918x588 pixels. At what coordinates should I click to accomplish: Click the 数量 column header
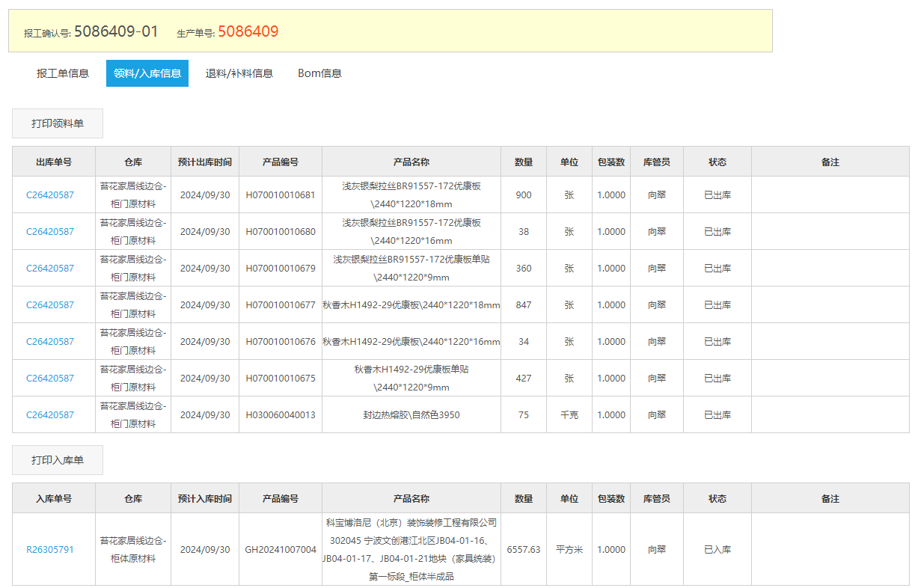point(523,161)
